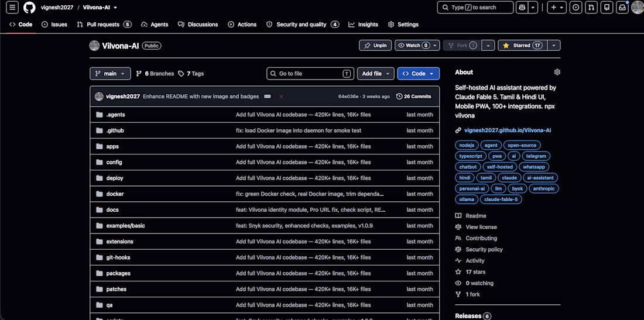The image size is (644, 320).
Task: Go to the Discussions tab
Action: coord(198,25)
